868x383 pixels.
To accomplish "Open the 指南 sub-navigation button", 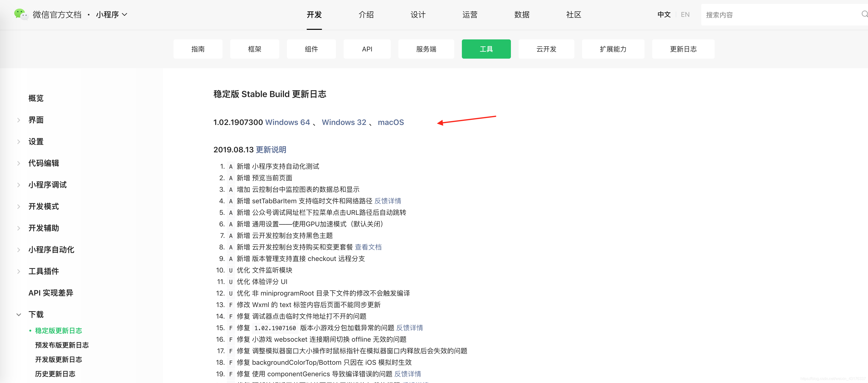I will point(198,49).
